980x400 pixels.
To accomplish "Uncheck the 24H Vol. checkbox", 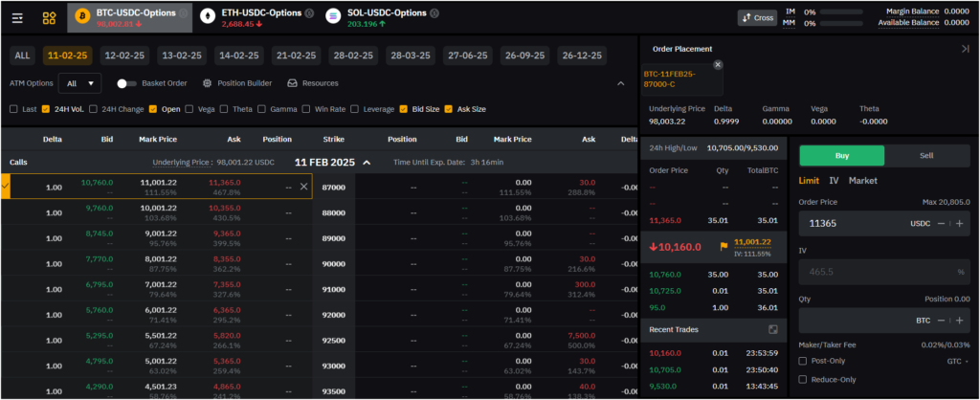I will 46,109.
